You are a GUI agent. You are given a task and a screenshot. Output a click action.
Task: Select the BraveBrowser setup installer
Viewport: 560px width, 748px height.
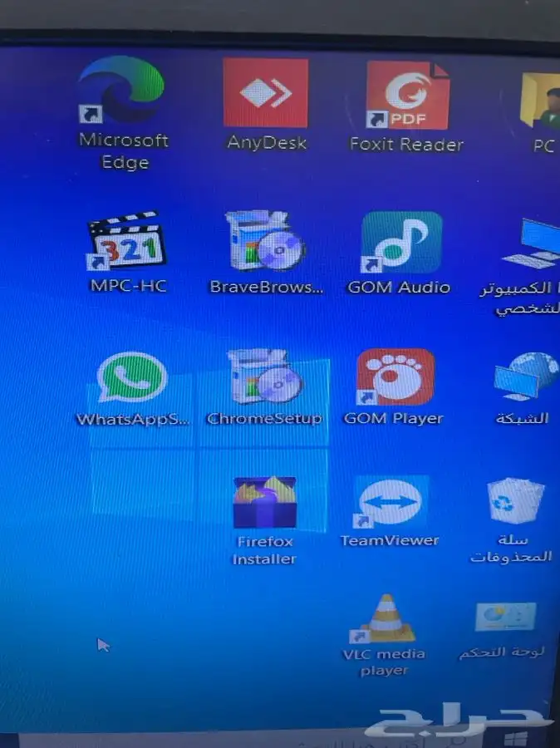[265, 243]
